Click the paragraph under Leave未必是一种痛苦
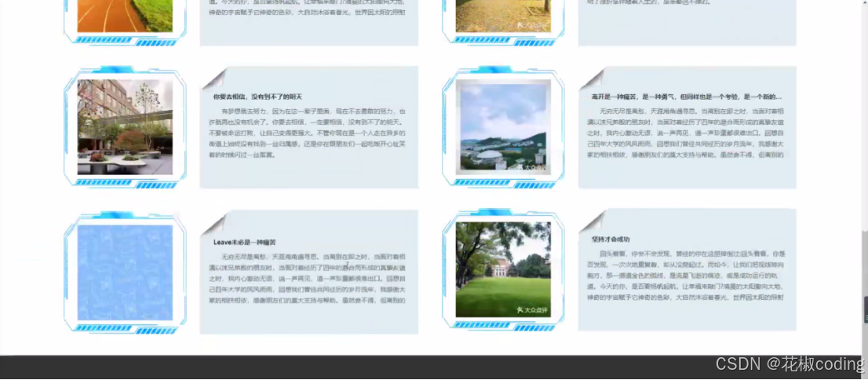This screenshot has width=868, height=380. pos(307,279)
